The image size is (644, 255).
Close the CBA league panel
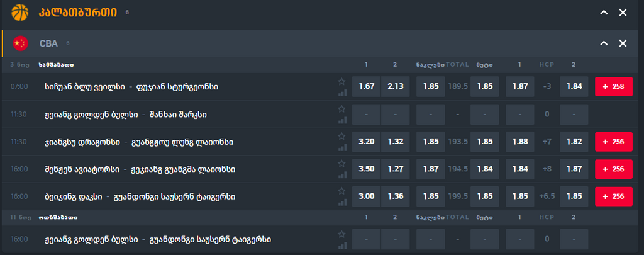623,43
